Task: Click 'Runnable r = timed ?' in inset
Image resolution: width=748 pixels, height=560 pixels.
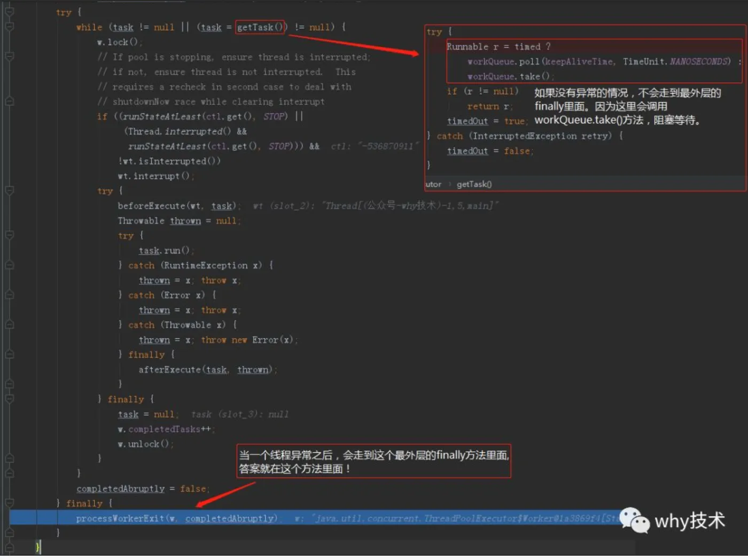Action: pos(498,46)
